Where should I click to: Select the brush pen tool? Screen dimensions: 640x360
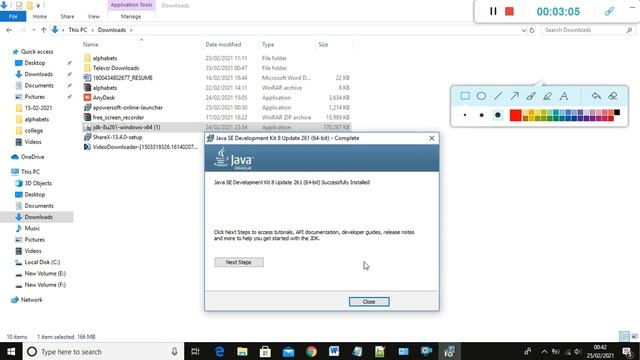531,96
